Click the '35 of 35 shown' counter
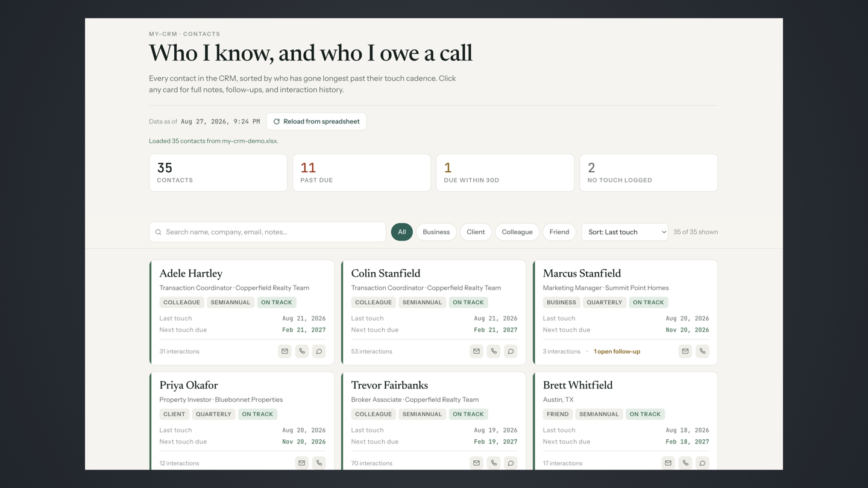The height and width of the screenshot is (488, 868). [696, 232]
